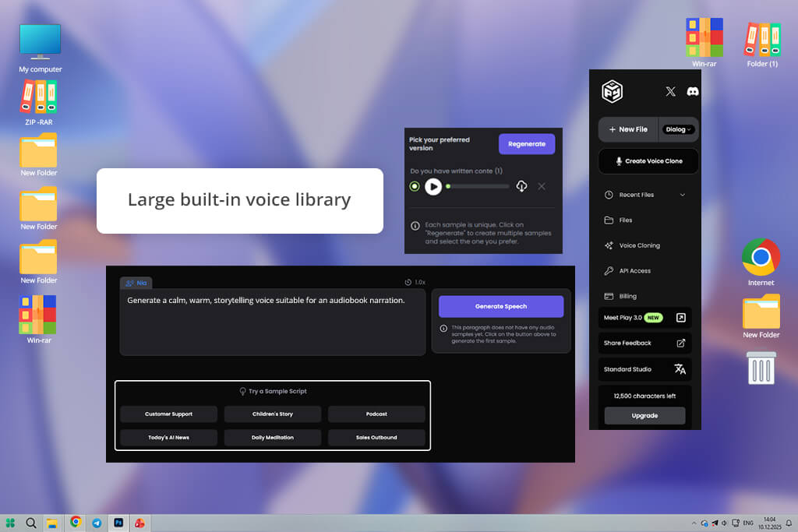Image resolution: width=798 pixels, height=532 pixels.
Task: Click the ENG language indicator in tray
Action: [x=747, y=523]
